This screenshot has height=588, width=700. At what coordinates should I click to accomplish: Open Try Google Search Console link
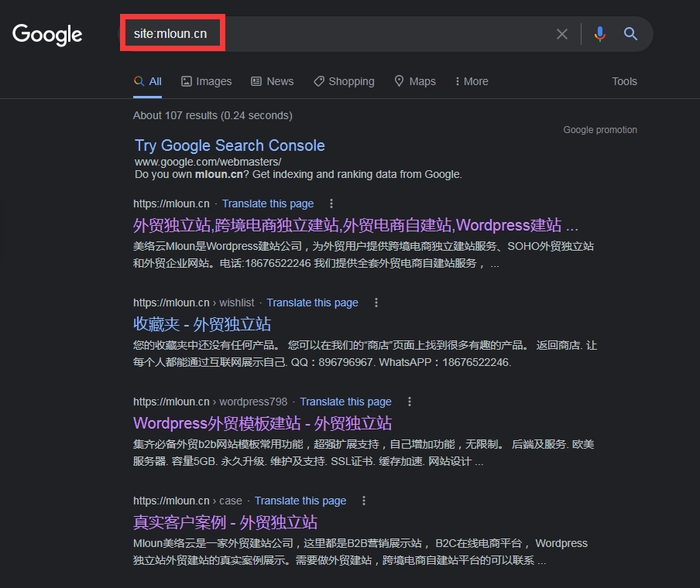(x=230, y=145)
